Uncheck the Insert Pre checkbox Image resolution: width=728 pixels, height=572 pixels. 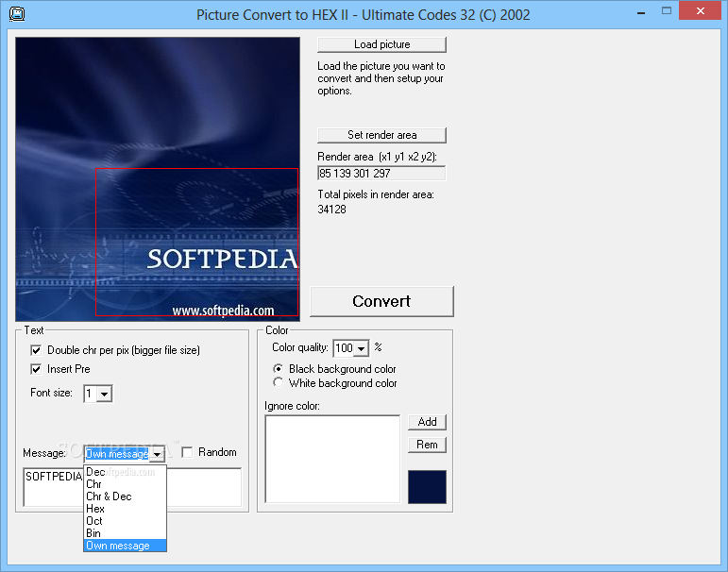pos(36,369)
